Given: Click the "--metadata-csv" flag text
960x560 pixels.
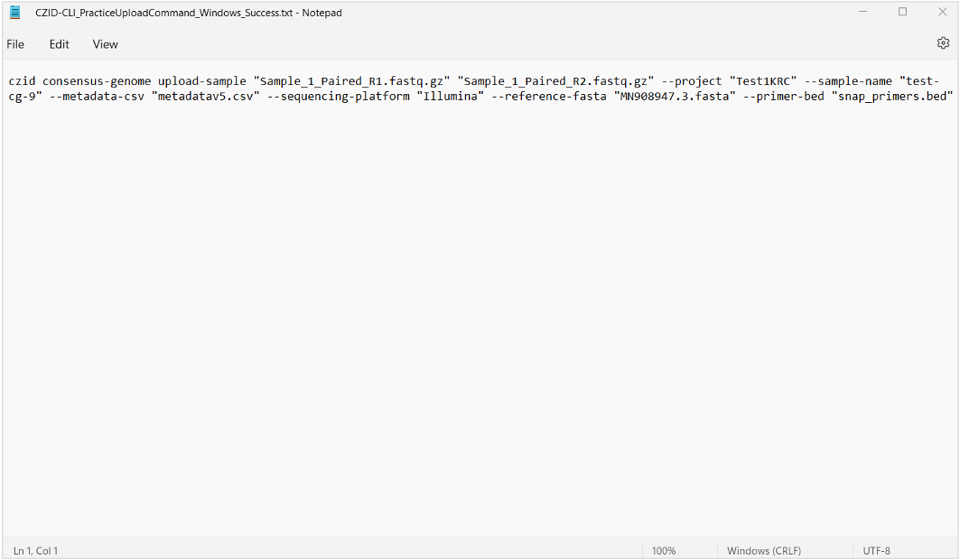Looking at the screenshot, I should [97, 97].
